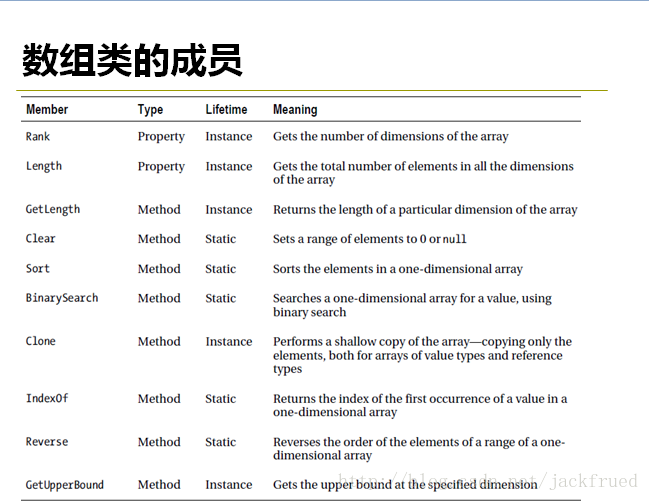Select the GetLength member name
This screenshot has width=649, height=501.
coord(53,209)
